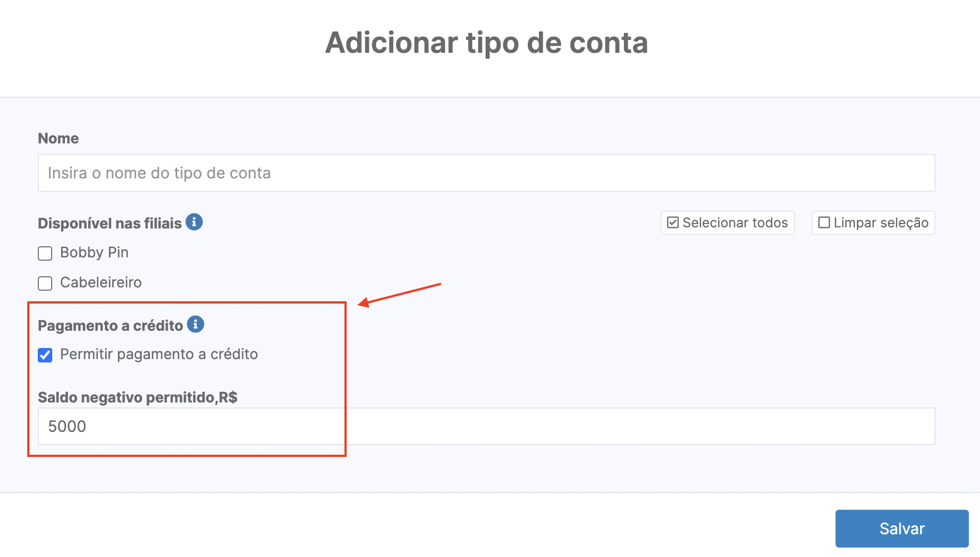Click the checkmark icon in Selecionar todos
Viewport: 980px width, 557px height.
point(673,223)
